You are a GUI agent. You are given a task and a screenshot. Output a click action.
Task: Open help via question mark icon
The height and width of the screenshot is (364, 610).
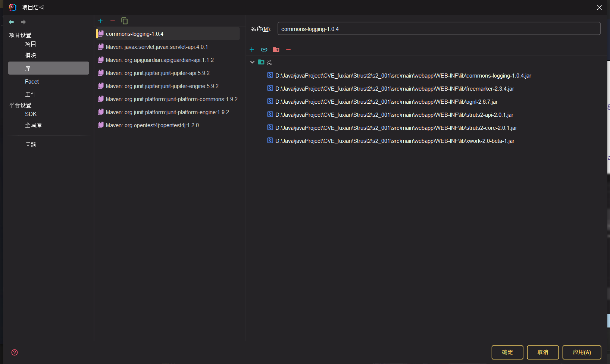15,352
